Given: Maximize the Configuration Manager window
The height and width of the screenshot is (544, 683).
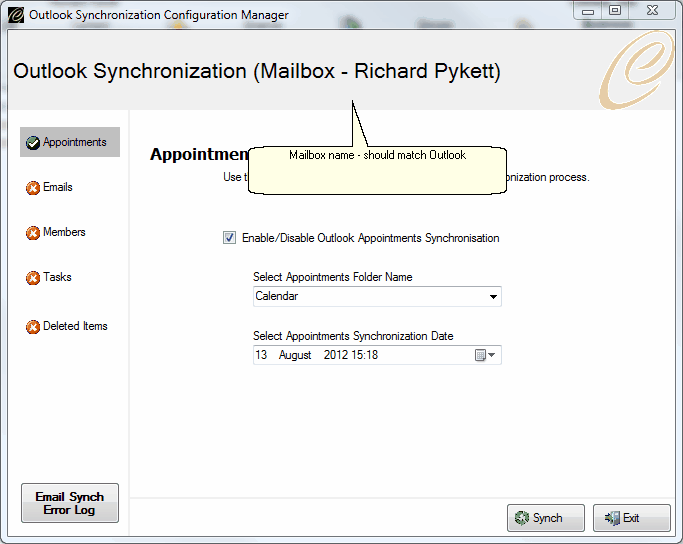Looking at the screenshot, I should [x=615, y=10].
